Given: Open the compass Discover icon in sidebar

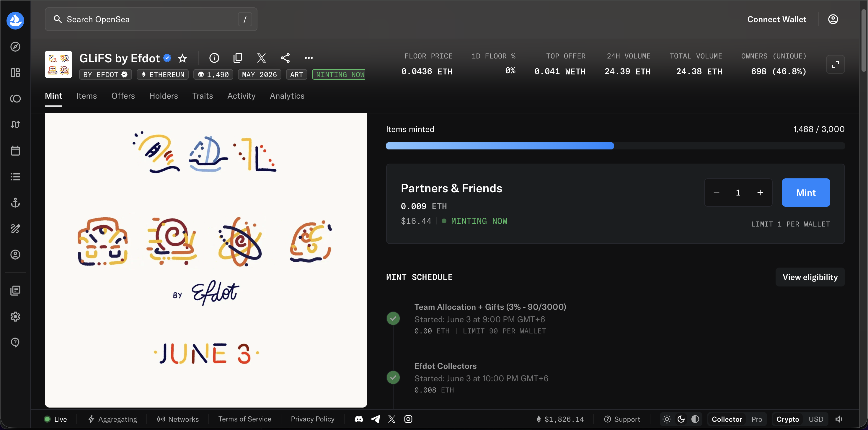Looking at the screenshot, I should (15, 46).
